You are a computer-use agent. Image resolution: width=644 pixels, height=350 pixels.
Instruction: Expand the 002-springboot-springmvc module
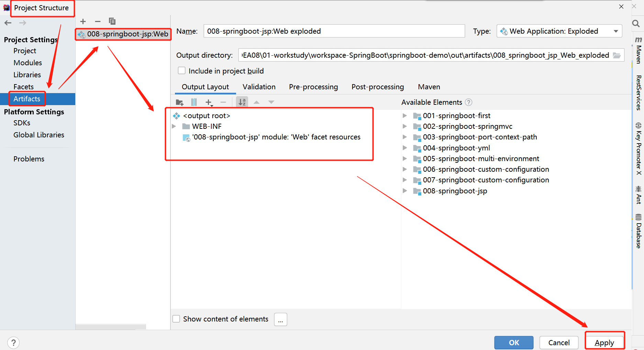pyautogui.click(x=405, y=126)
